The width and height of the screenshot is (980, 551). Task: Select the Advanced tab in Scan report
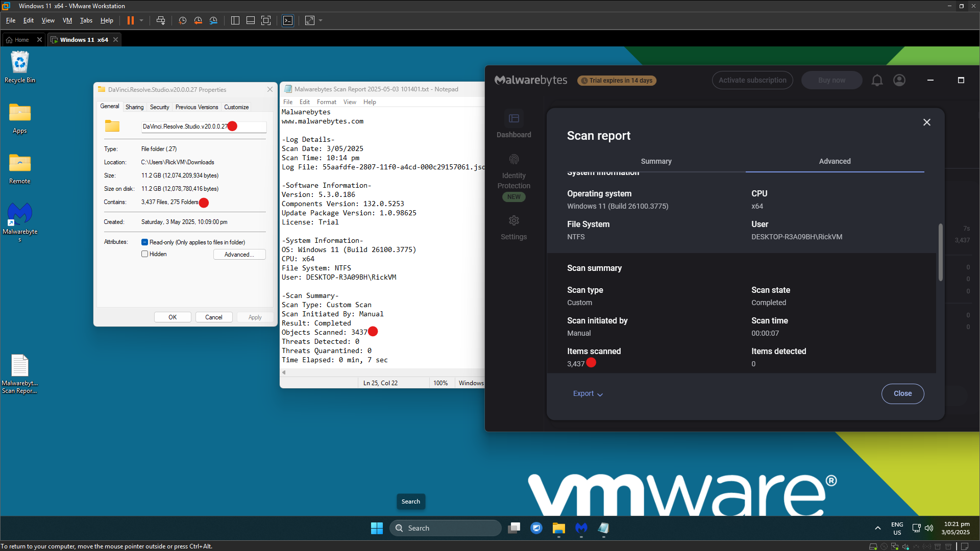click(835, 161)
